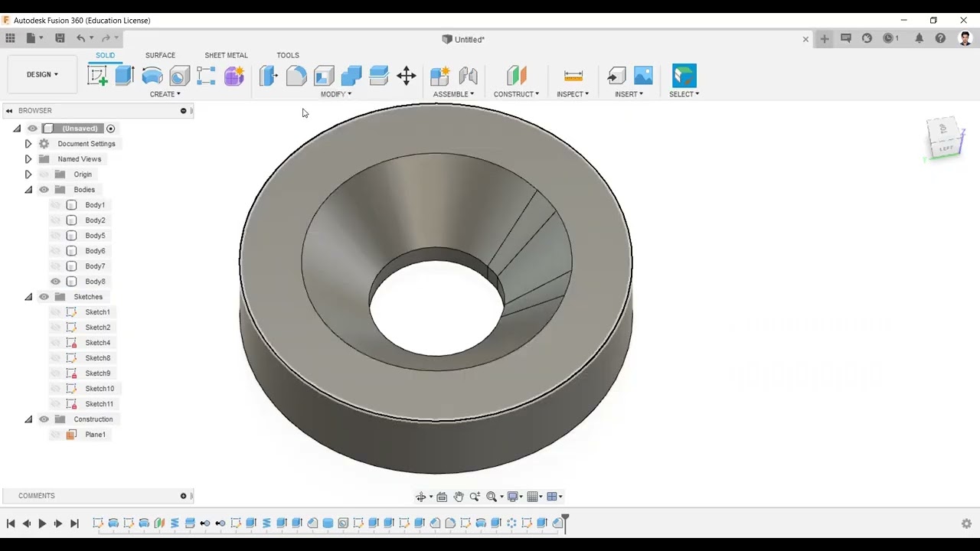Select the Combine tool

click(x=351, y=75)
